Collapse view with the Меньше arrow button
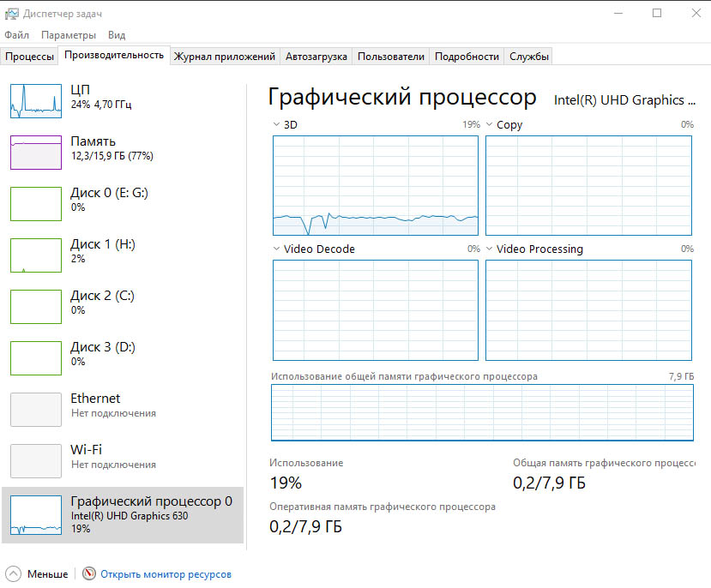The width and height of the screenshot is (711, 588). point(13,574)
